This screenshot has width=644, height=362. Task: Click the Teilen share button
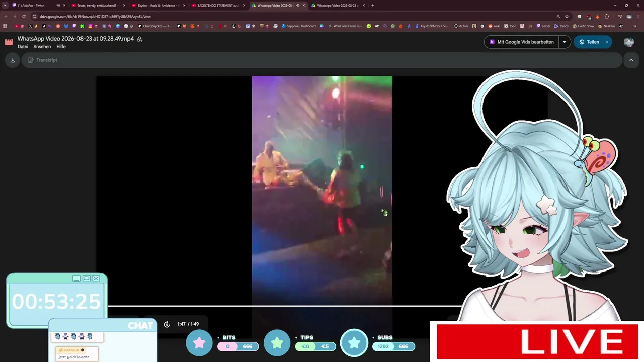tap(589, 42)
